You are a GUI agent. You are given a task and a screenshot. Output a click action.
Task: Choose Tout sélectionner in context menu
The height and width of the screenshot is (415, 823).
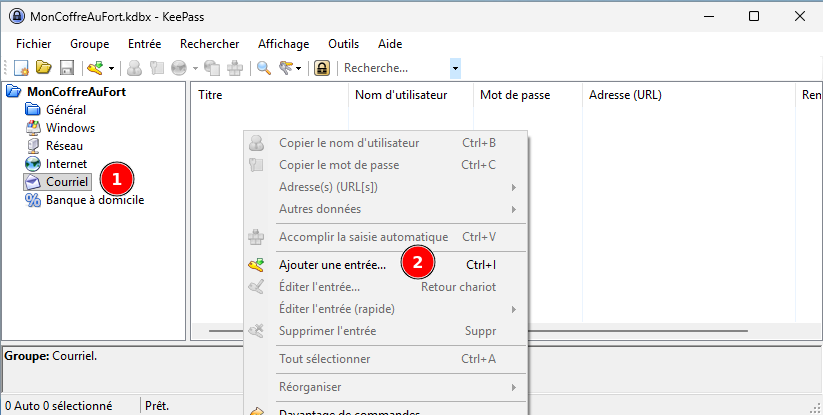tap(324, 359)
